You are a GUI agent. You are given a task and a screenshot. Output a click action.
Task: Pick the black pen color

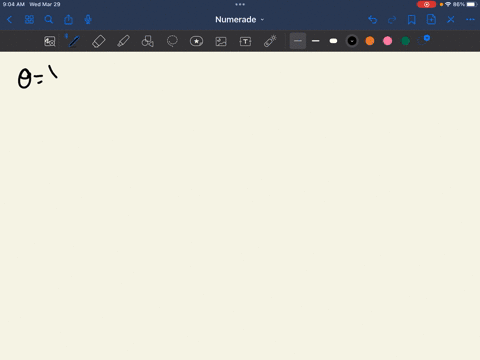352,41
